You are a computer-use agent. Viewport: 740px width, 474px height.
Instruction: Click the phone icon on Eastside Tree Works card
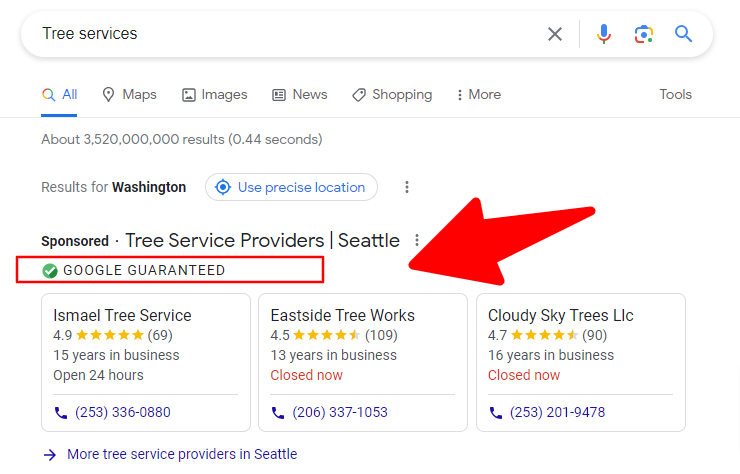(x=278, y=413)
